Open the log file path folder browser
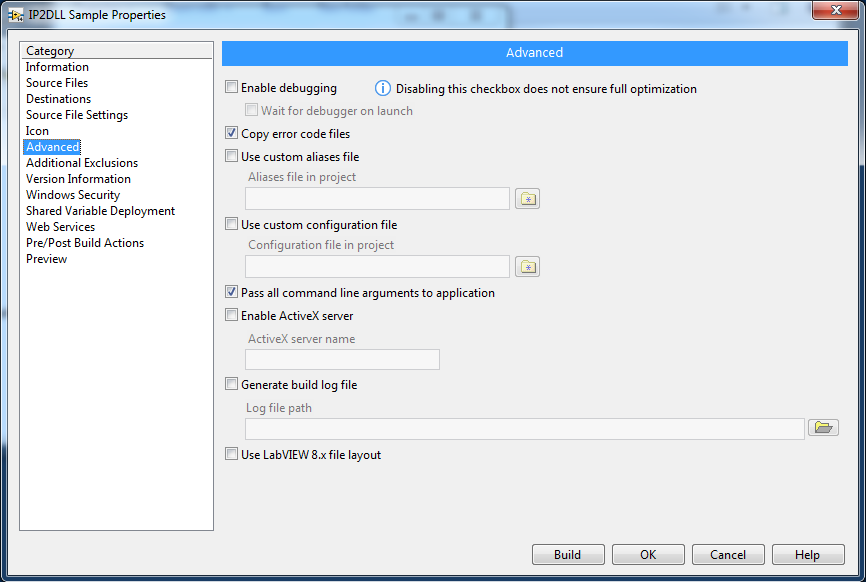The width and height of the screenshot is (866, 582). 823,427
